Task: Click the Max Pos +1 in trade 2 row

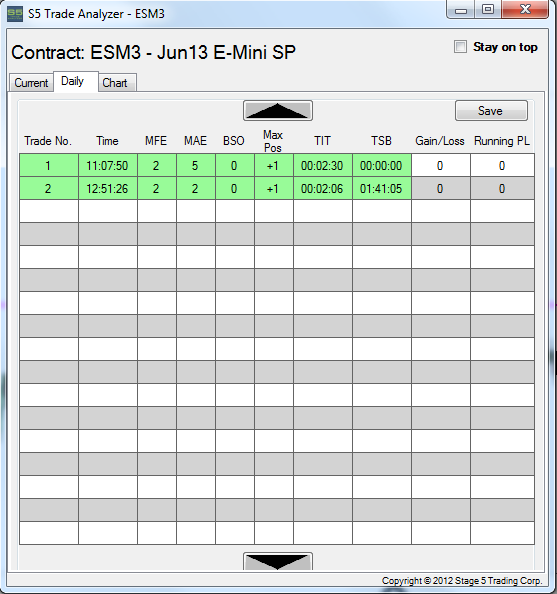Action: pyautogui.click(x=274, y=188)
